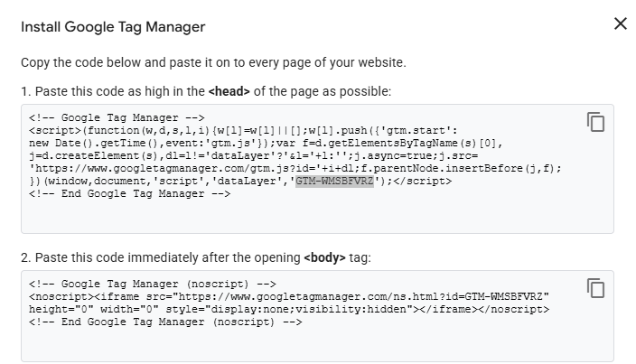The height and width of the screenshot is (364, 636).
Task: Click the '<!-- Google Tag Manager -->' opening comment
Action: (x=117, y=118)
